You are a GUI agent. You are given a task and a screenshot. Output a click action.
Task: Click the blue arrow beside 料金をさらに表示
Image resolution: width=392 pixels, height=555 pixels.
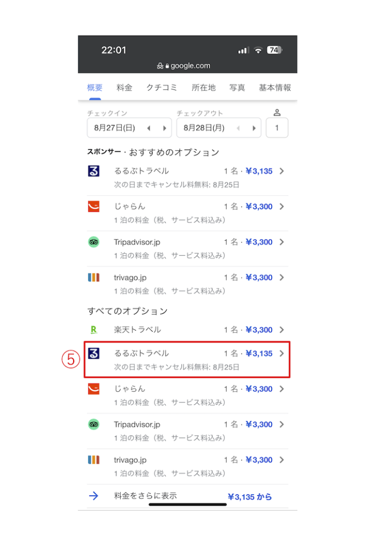[94, 496]
